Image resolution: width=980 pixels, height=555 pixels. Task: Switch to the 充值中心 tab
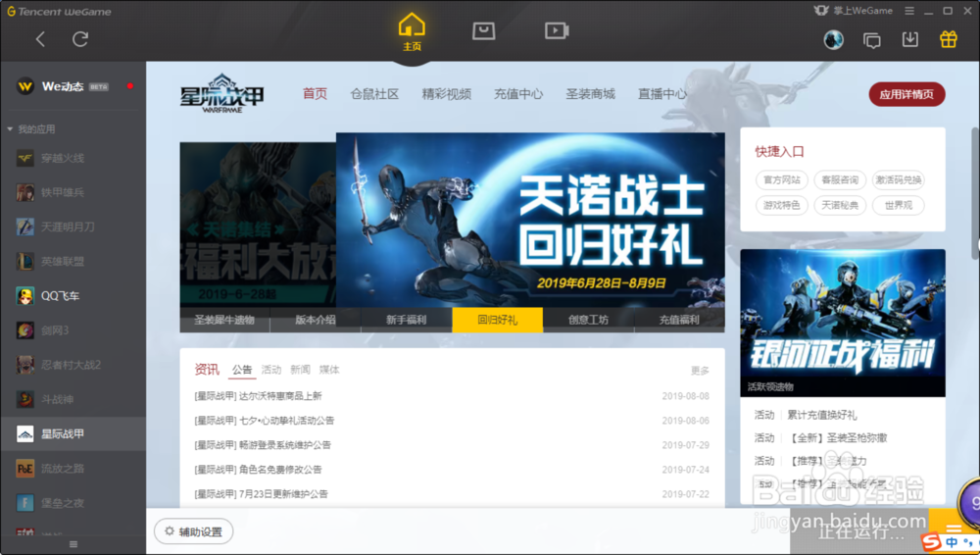tap(518, 94)
